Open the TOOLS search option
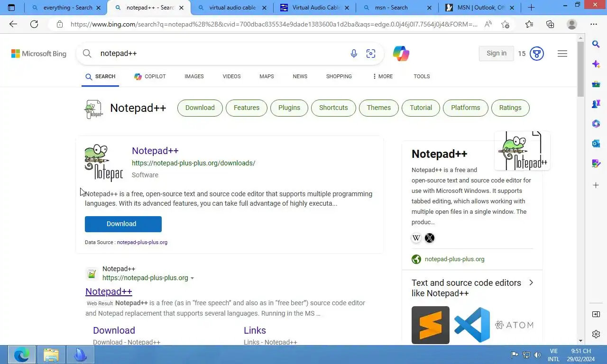607x364 pixels. [422, 76]
